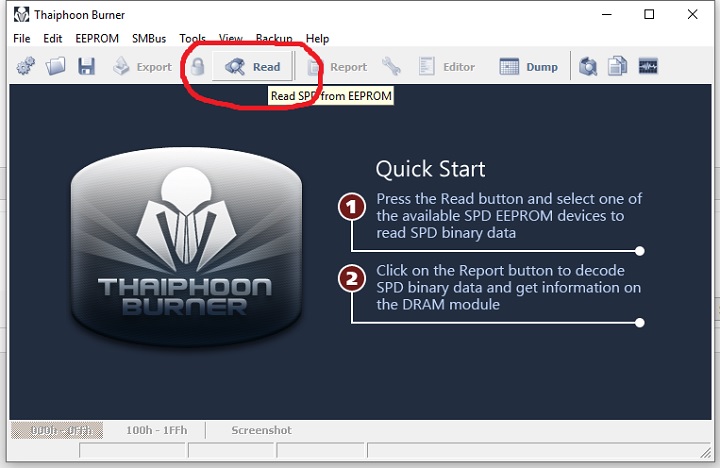Toggle the padlock write-protection icon
Screen dimensions: 720x468
[198, 67]
